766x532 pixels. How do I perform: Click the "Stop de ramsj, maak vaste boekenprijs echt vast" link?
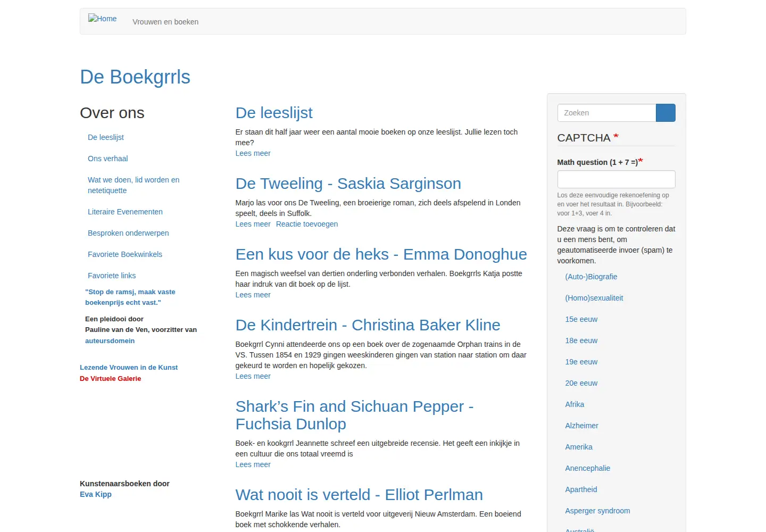point(130,297)
